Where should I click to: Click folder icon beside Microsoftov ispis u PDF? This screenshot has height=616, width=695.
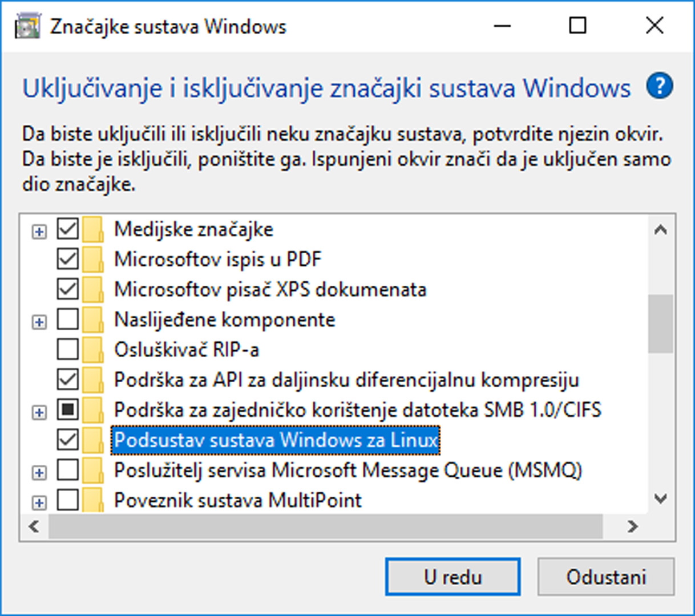tap(92, 260)
